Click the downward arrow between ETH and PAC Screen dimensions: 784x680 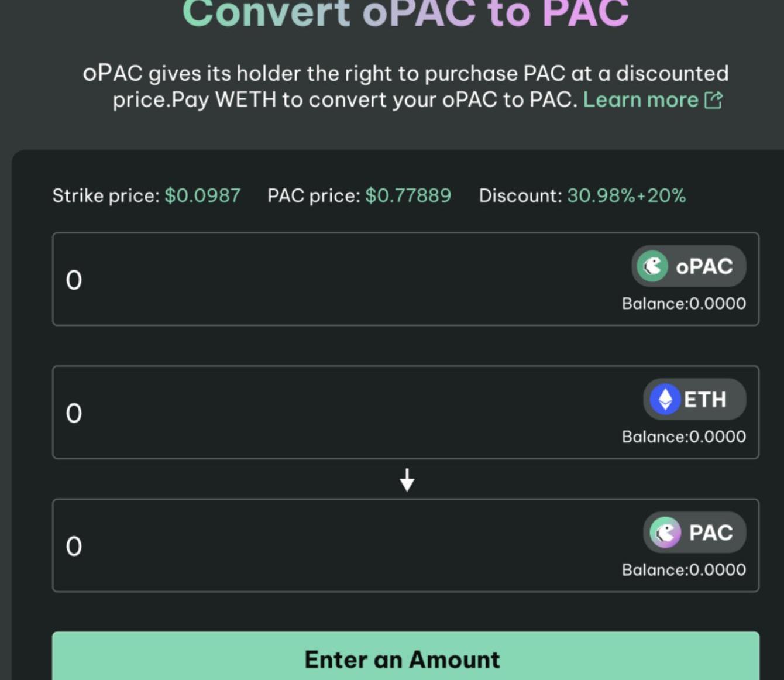(407, 480)
